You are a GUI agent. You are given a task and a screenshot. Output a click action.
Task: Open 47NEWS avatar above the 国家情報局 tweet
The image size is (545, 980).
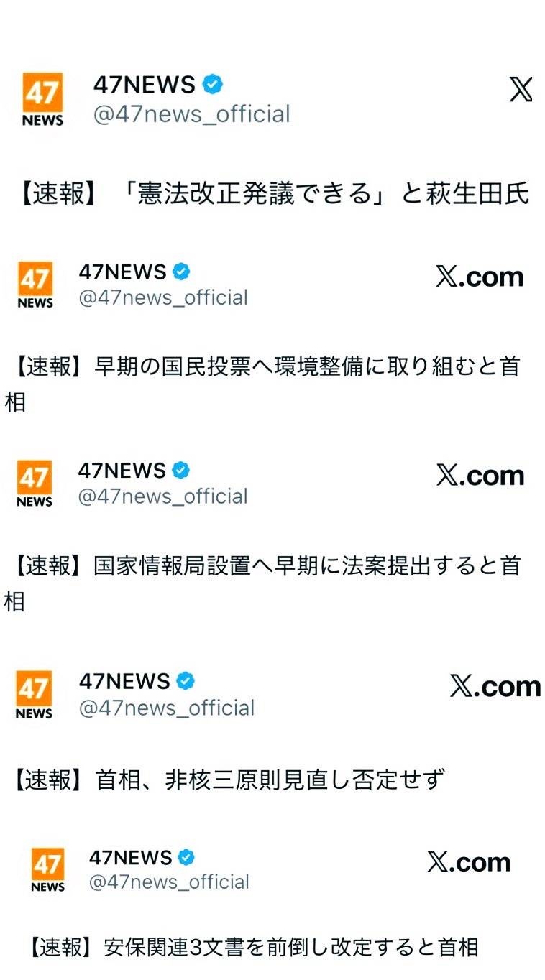[35, 484]
